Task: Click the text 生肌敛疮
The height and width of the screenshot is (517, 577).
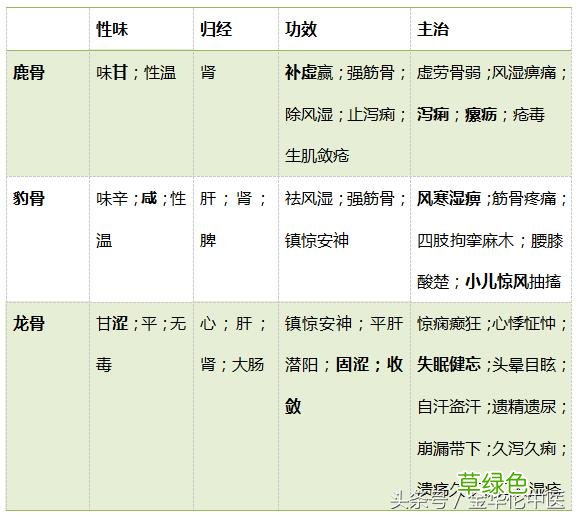Action: [317, 156]
